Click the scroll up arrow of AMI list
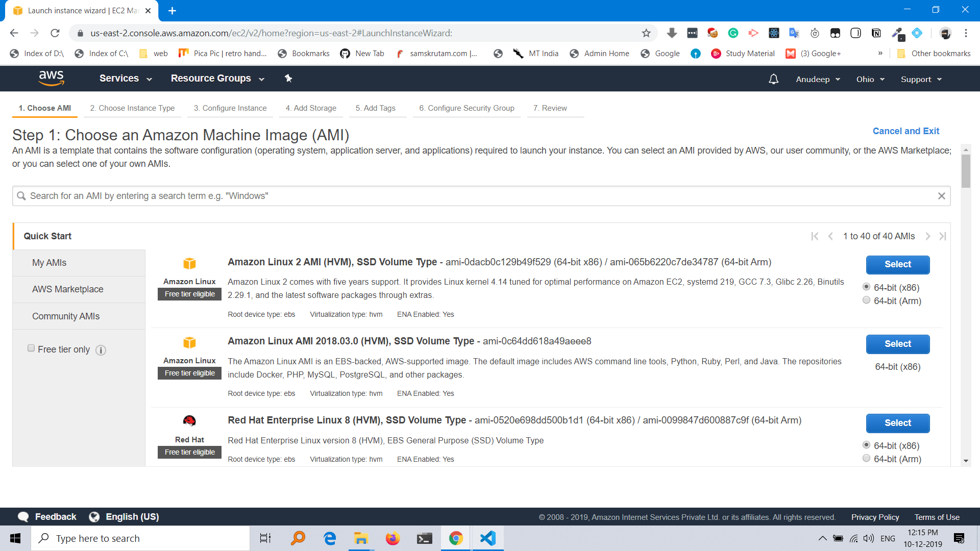This screenshot has width=980, height=551. pyautogui.click(x=966, y=150)
